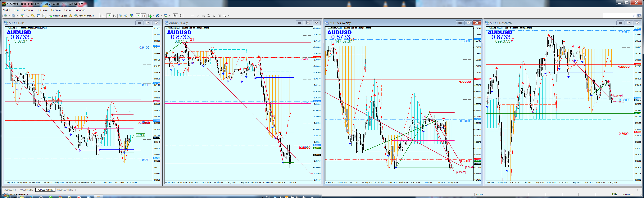Toggle Авто-торговля auto trading

84,16
